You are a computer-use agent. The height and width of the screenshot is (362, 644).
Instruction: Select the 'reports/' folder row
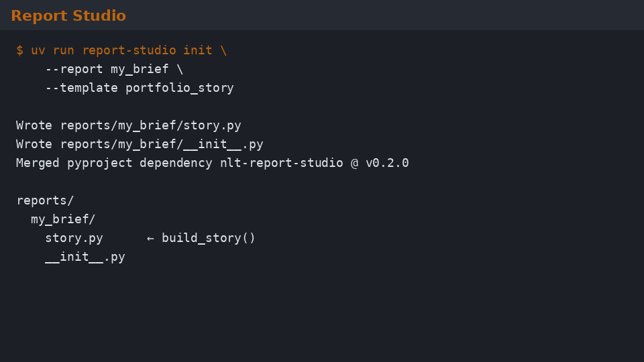(45, 200)
